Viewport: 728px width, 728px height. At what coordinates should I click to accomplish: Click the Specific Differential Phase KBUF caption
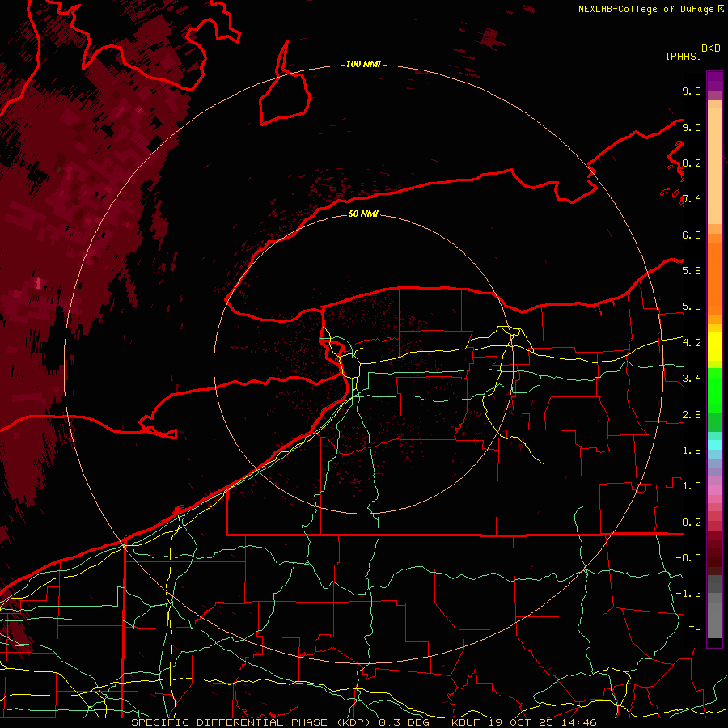(363, 722)
